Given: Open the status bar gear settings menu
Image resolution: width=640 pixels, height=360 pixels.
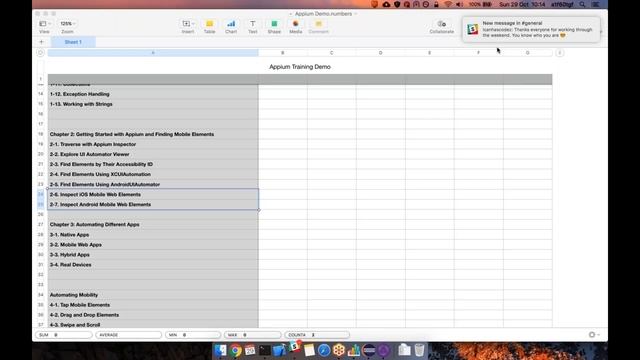Looking at the screenshot, I should (x=594, y=335).
